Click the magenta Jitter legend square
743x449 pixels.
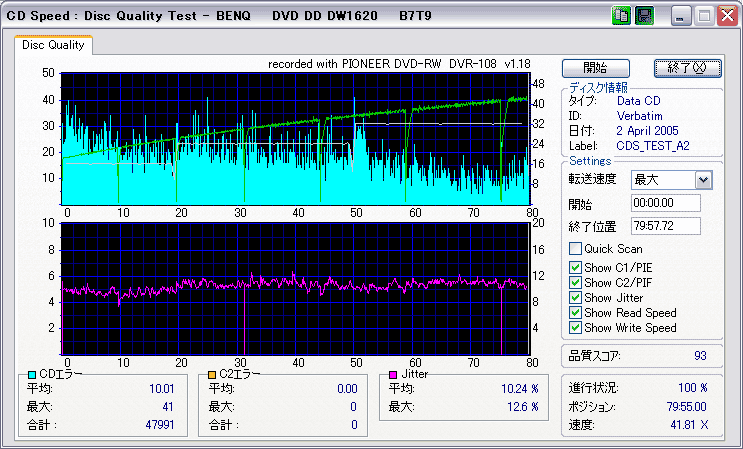point(393,375)
